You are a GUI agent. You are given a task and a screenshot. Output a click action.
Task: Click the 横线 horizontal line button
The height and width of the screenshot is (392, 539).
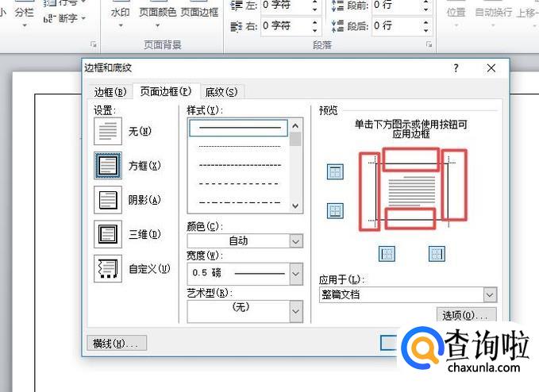(x=116, y=343)
